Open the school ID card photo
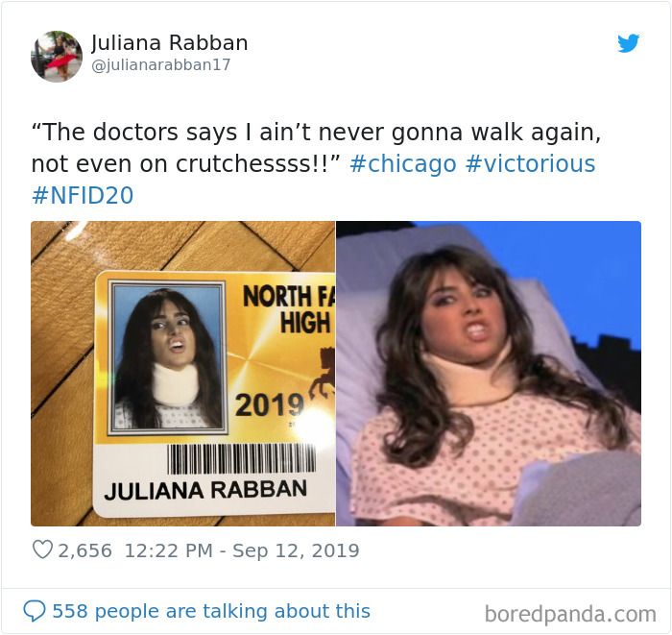Image resolution: width=672 pixels, height=635 pixels. [183, 374]
